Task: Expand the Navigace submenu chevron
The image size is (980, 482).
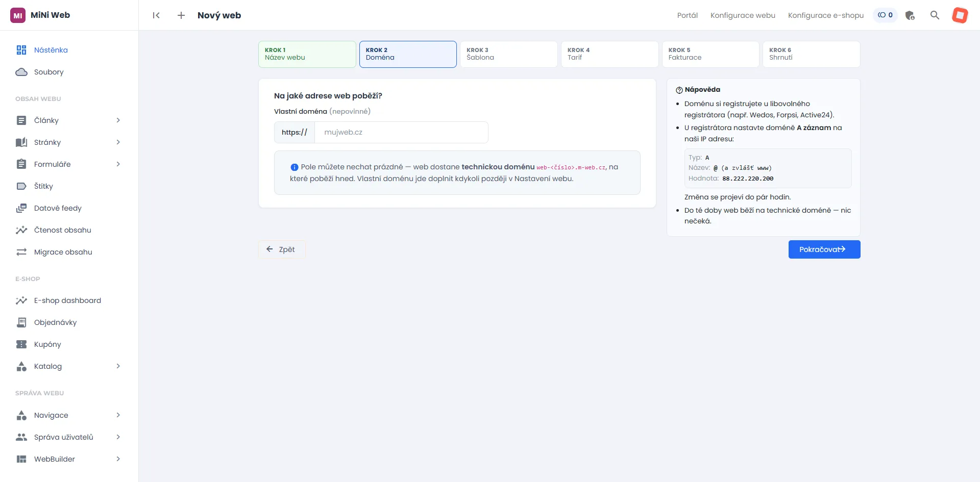Action: (118, 415)
